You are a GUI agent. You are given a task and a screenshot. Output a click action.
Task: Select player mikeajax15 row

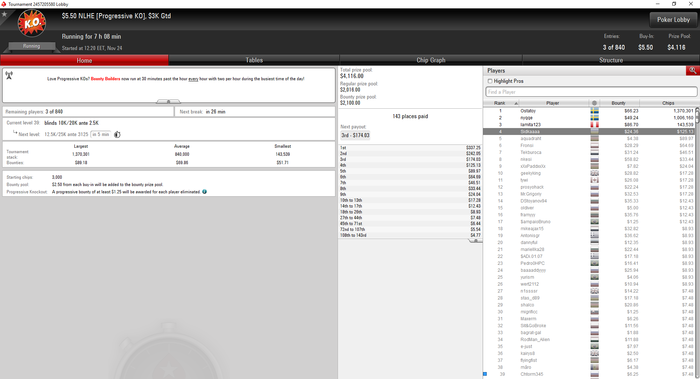click(589, 229)
